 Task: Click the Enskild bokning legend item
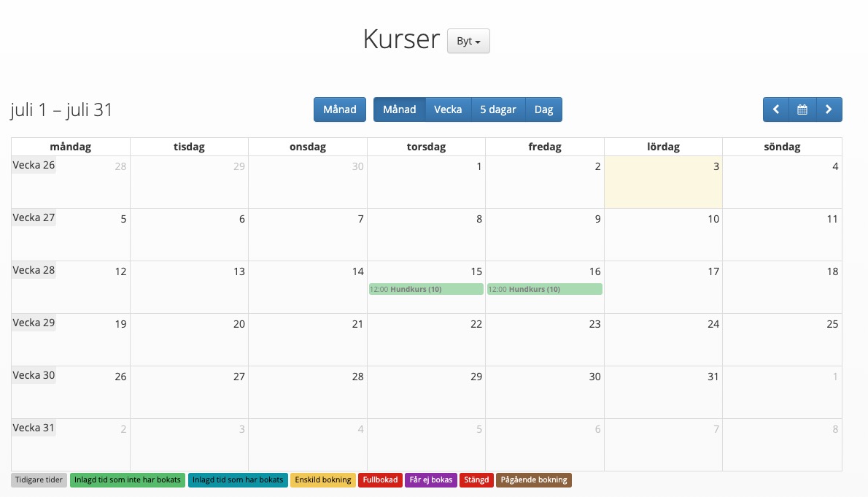pyautogui.click(x=322, y=479)
